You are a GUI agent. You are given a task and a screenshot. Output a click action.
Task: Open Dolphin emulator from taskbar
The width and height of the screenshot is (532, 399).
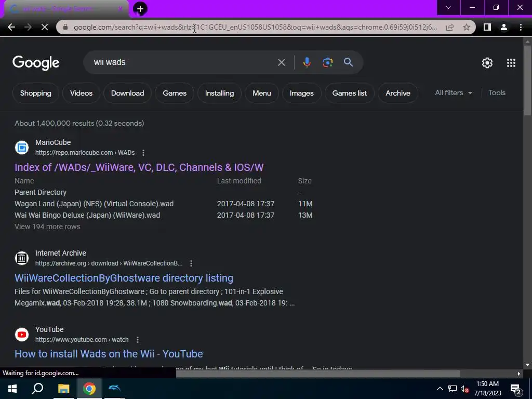[114, 389]
